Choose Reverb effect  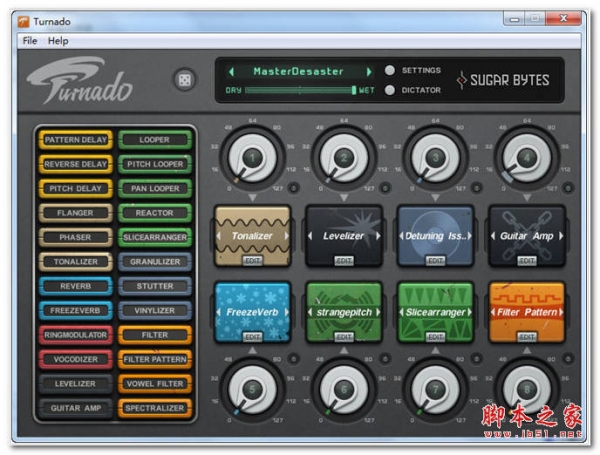(x=76, y=286)
